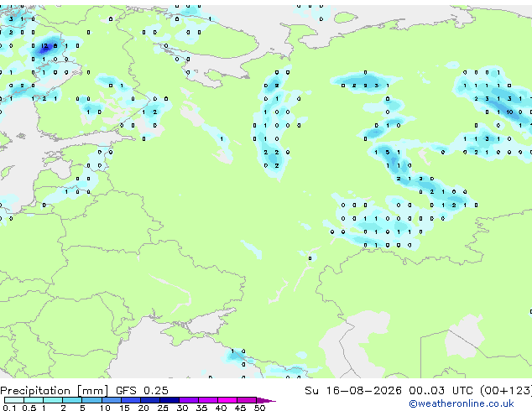532x411 pixels.
Task: Select the 30–35 mm purple legend swatch
Action: pyautogui.click(x=189, y=400)
